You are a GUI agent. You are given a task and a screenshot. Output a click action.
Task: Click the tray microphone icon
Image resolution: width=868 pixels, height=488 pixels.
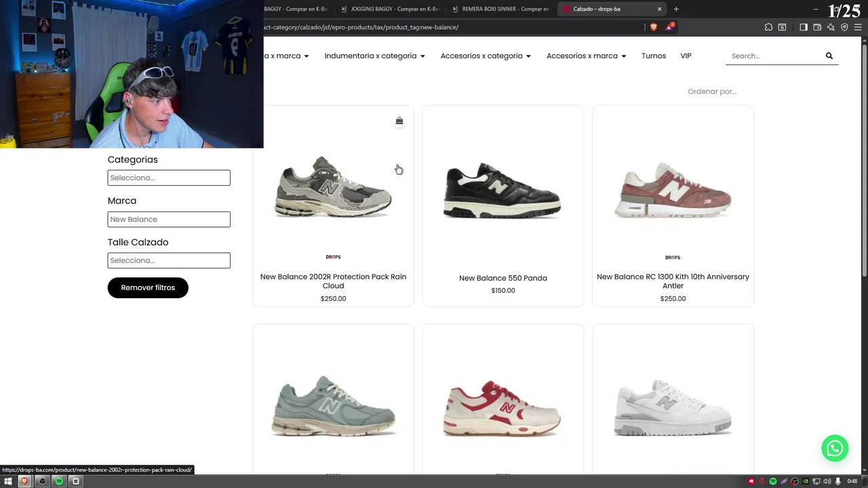point(838,481)
